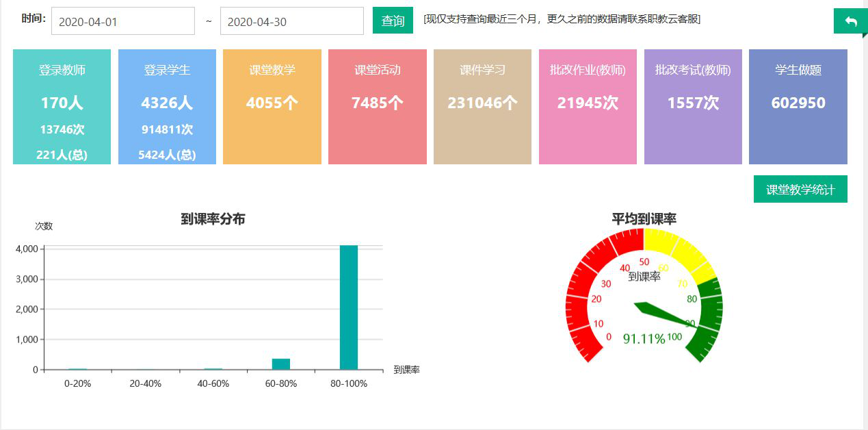Click the green back arrow icon

[x=850, y=21]
